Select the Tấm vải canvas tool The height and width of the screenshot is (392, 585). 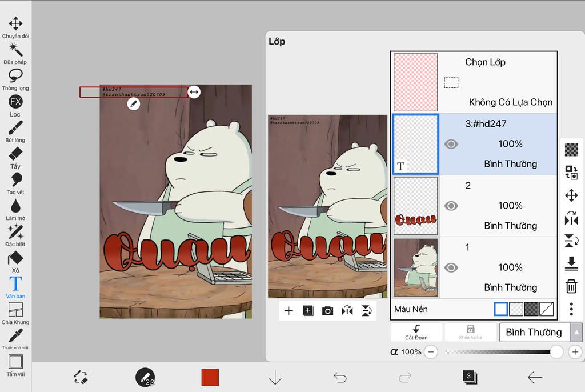[x=15, y=366]
